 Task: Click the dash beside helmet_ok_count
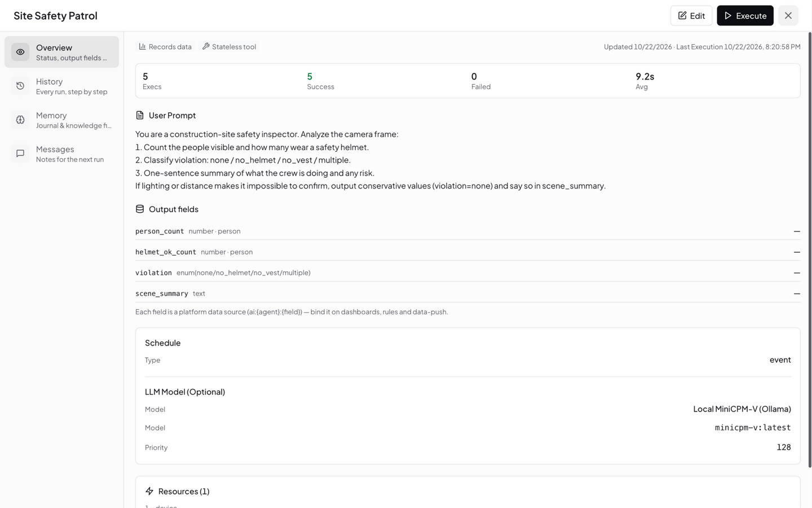point(797,252)
